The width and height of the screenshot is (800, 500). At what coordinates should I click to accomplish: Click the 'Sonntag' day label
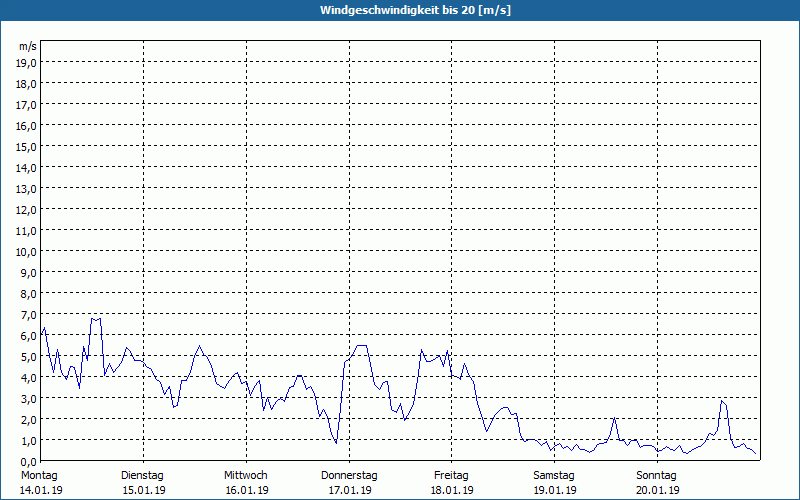point(656,476)
